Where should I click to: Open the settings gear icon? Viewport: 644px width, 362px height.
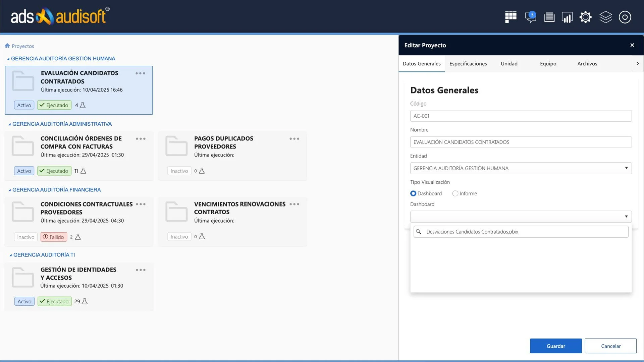[585, 17]
